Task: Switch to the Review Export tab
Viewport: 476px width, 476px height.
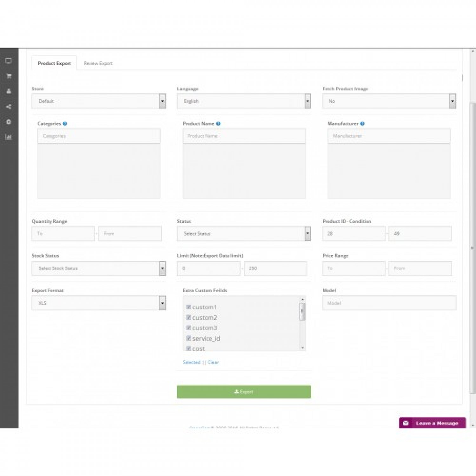Action: click(98, 63)
